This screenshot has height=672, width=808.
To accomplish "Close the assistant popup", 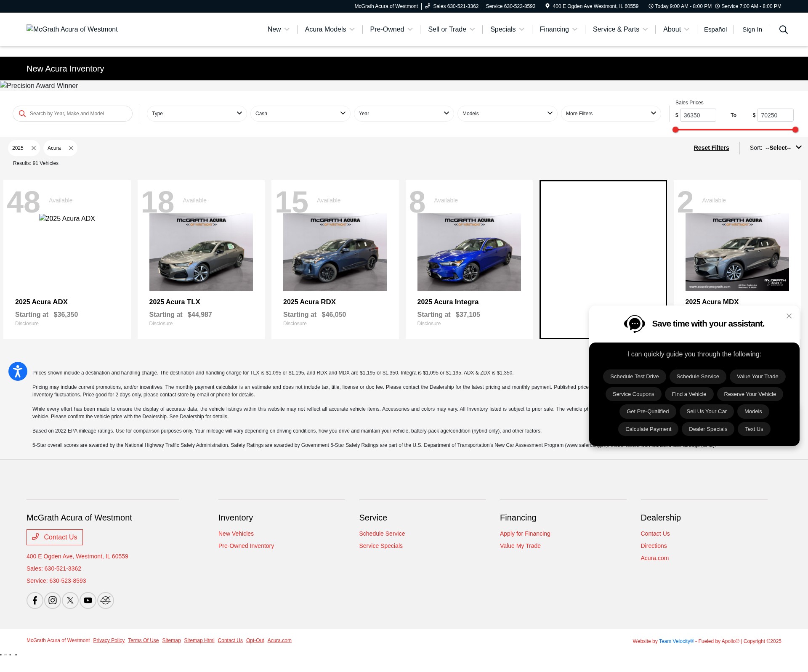I will tap(789, 316).
